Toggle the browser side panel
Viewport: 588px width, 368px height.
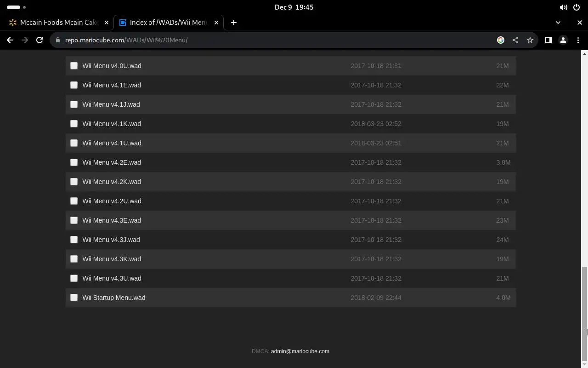(548, 40)
